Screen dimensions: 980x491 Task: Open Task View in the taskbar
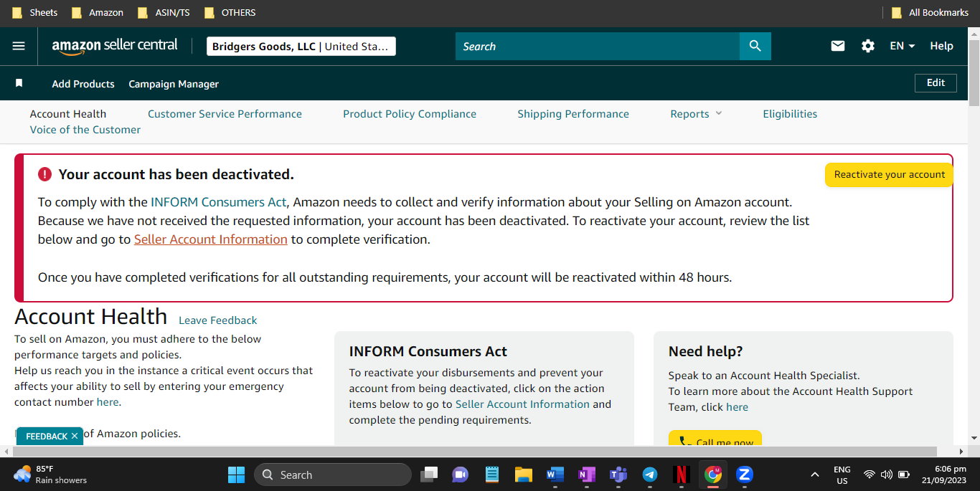(429, 475)
